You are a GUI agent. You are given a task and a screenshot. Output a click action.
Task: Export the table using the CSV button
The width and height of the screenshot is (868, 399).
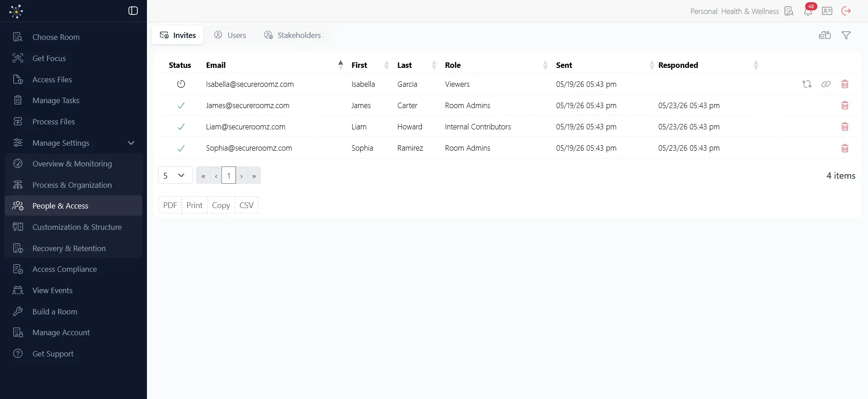click(246, 205)
